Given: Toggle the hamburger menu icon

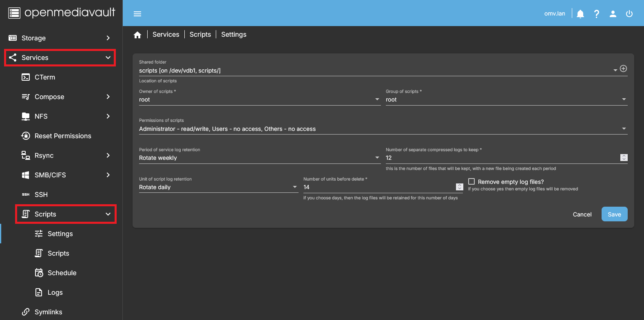Looking at the screenshot, I should [x=137, y=14].
